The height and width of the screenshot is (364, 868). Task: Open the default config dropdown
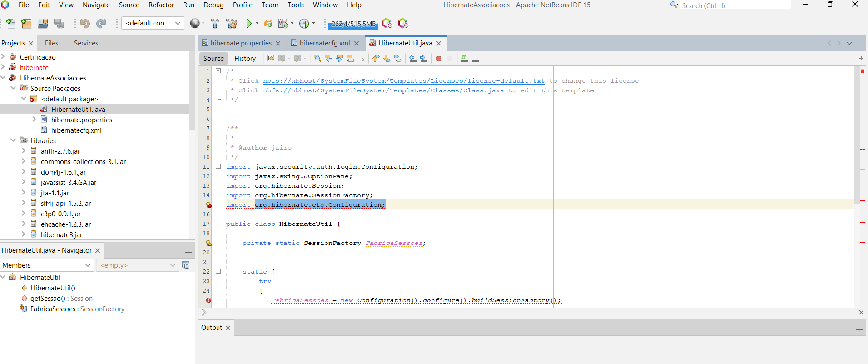click(153, 23)
